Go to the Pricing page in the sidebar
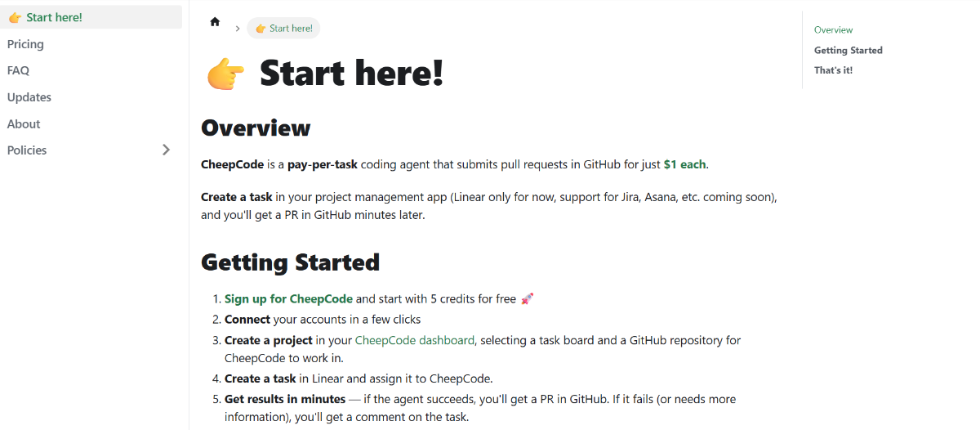Screen dimensions: 980x430 coord(25,44)
